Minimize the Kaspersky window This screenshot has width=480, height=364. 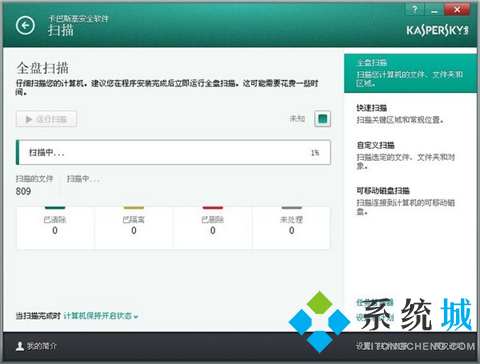(x=434, y=9)
